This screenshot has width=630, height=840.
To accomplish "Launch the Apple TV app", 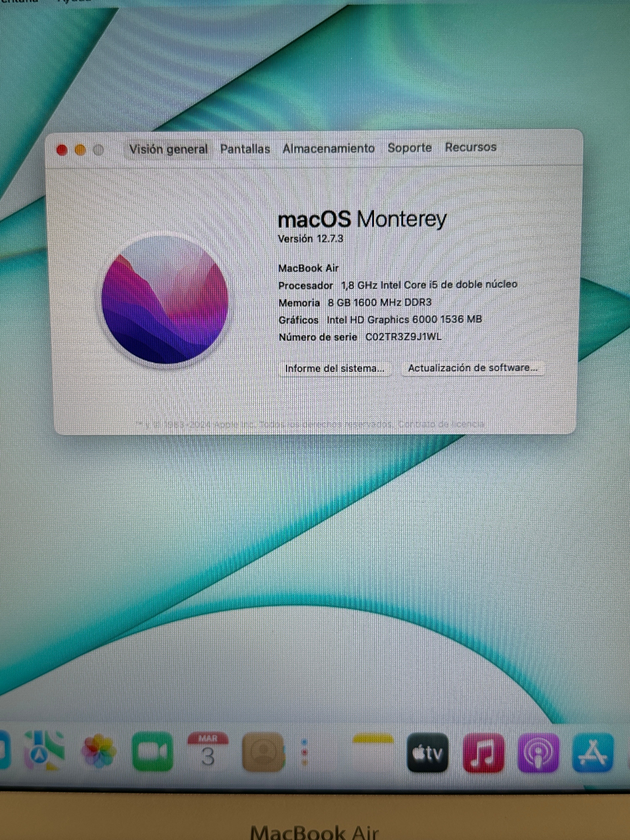I will point(427,753).
